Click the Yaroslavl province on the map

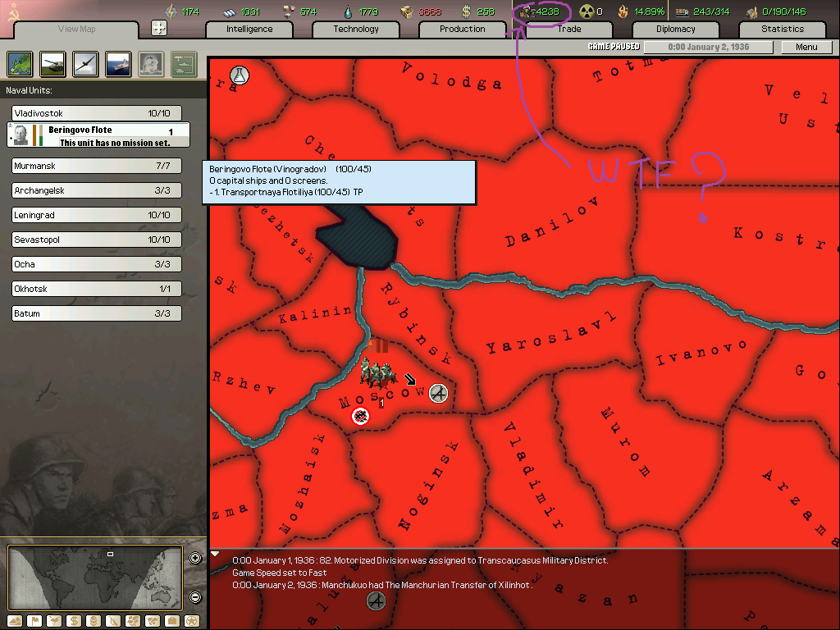[x=550, y=335]
